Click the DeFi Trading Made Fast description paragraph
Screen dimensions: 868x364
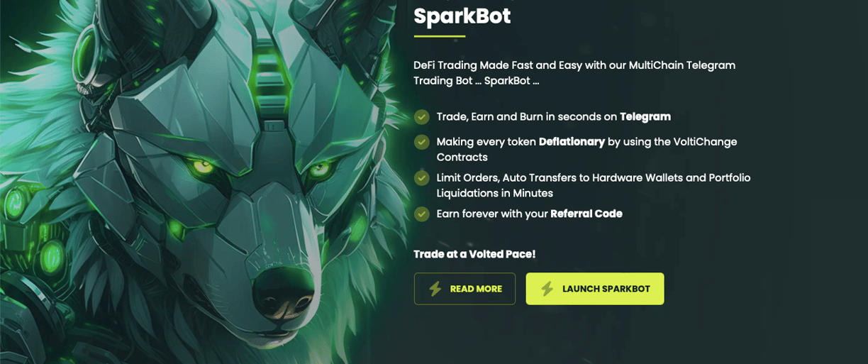pyautogui.click(x=574, y=73)
